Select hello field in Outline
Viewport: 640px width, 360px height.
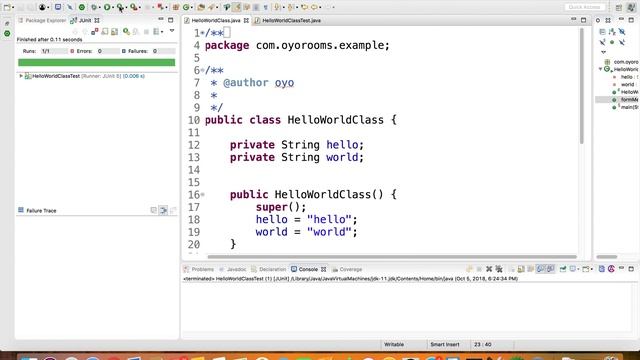pyautogui.click(x=627, y=77)
